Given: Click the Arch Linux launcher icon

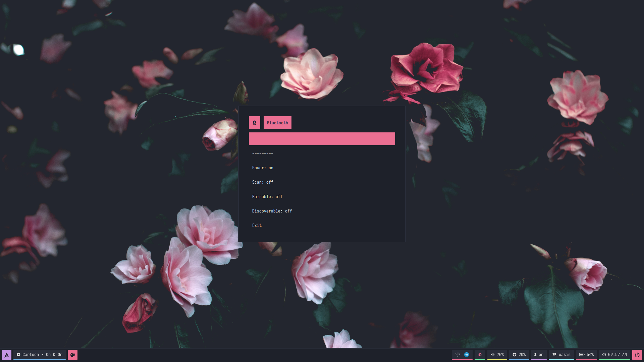Looking at the screenshot, I should coord(7,355).
